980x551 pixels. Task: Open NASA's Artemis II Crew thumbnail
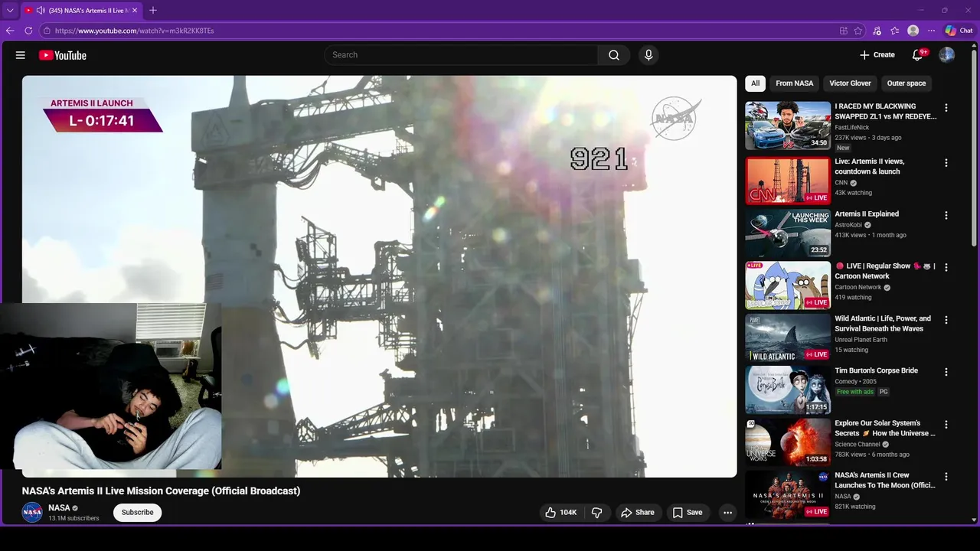[x=788, y=494]
